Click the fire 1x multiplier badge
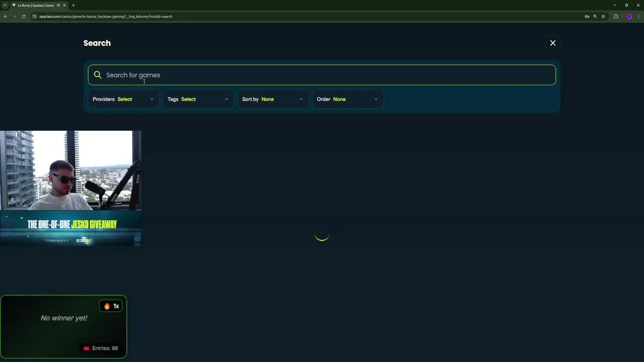 pyautogui.click(x=111, y=306)
